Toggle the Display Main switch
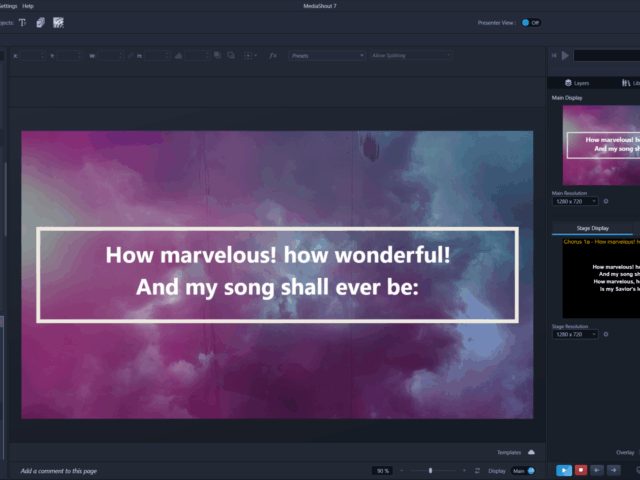The height and width of the screenshot is (480, 640). point(522,470)
